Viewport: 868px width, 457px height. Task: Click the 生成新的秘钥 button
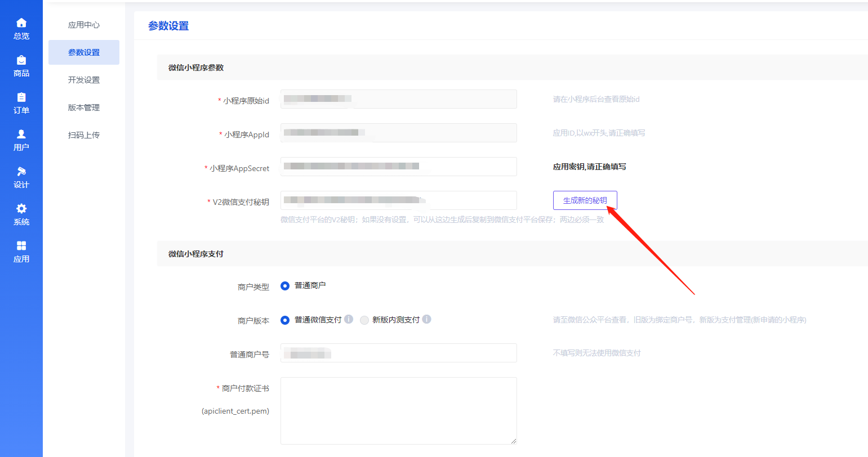point(585,200)
